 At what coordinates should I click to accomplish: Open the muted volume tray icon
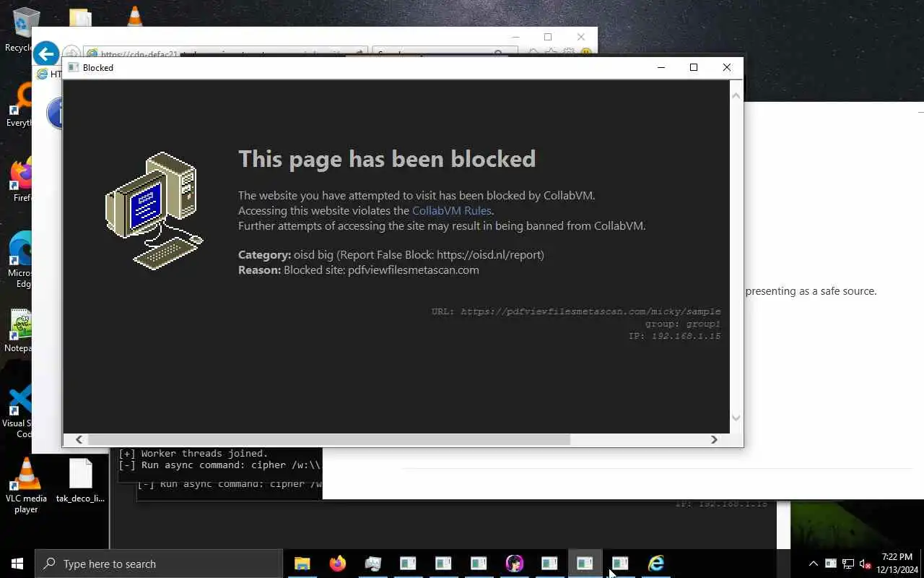865,564
